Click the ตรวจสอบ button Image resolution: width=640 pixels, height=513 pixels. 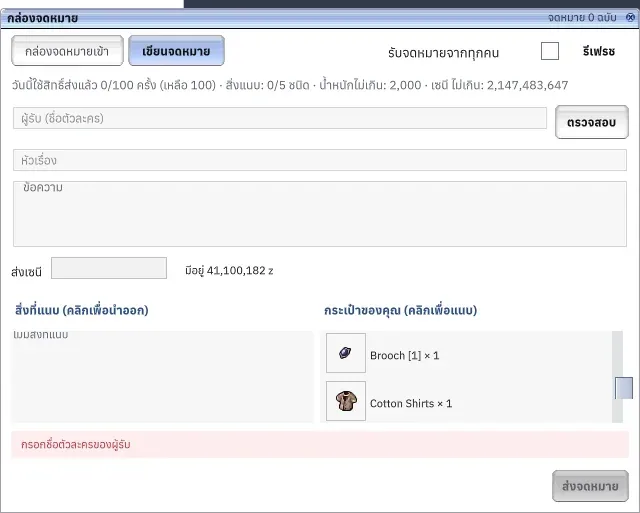[591, 122]
